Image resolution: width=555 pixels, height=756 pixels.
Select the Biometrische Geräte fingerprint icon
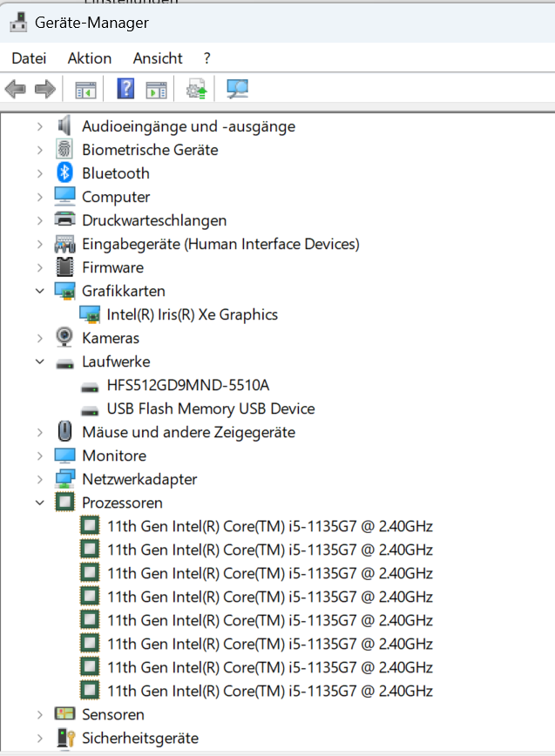tap(64, 149)
